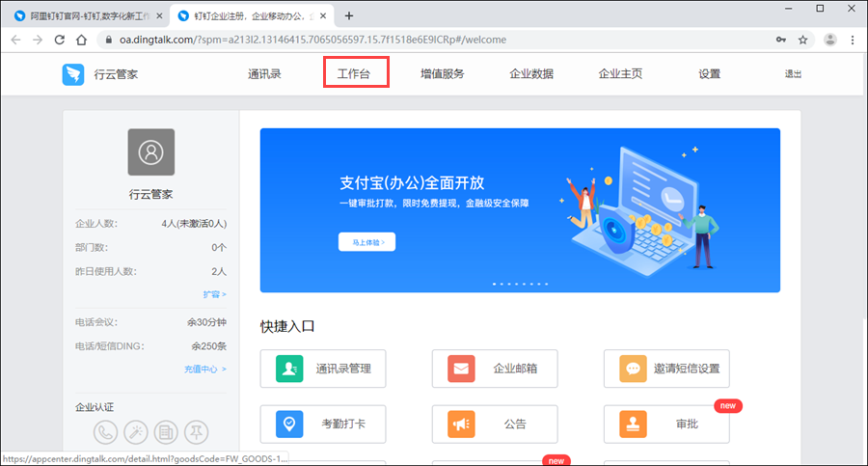Click the 退出 logout link
The height and width of the screenshot is (466, 868).
793,74
